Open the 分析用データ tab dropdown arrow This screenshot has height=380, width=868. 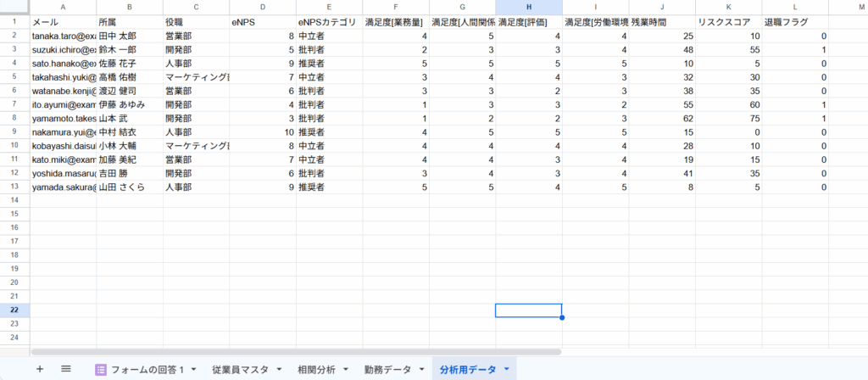507,370
